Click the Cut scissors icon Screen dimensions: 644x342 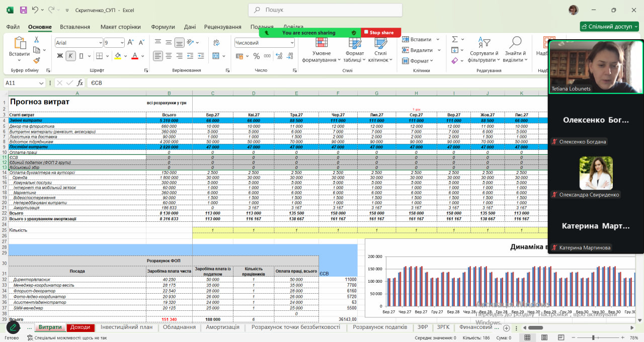click(37, 39)
